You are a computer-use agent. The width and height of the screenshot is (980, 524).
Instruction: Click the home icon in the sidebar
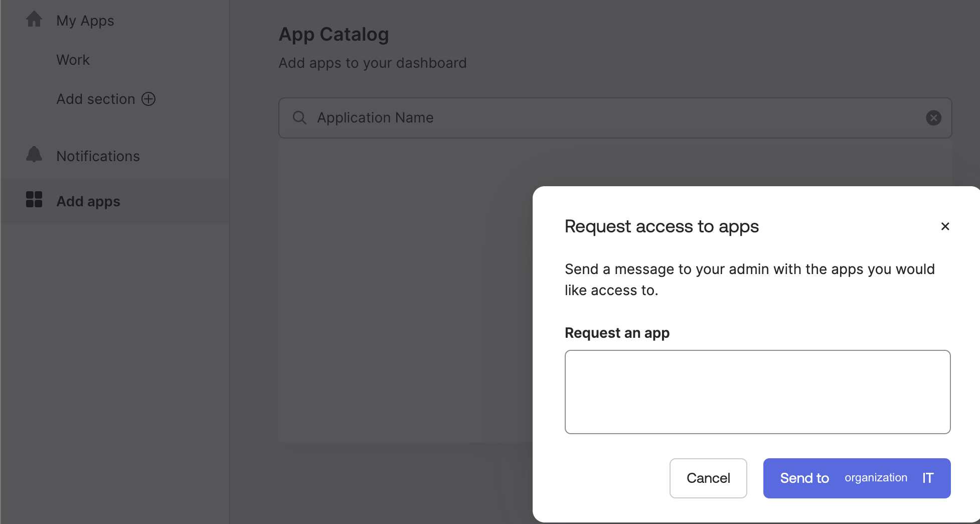[x=34, y=19]
